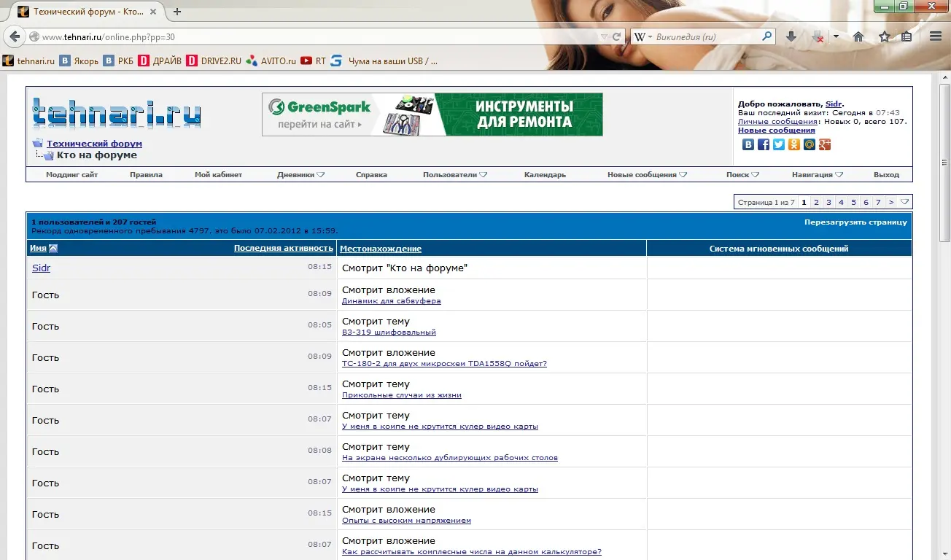Go to page 7 of the user list

878,202
